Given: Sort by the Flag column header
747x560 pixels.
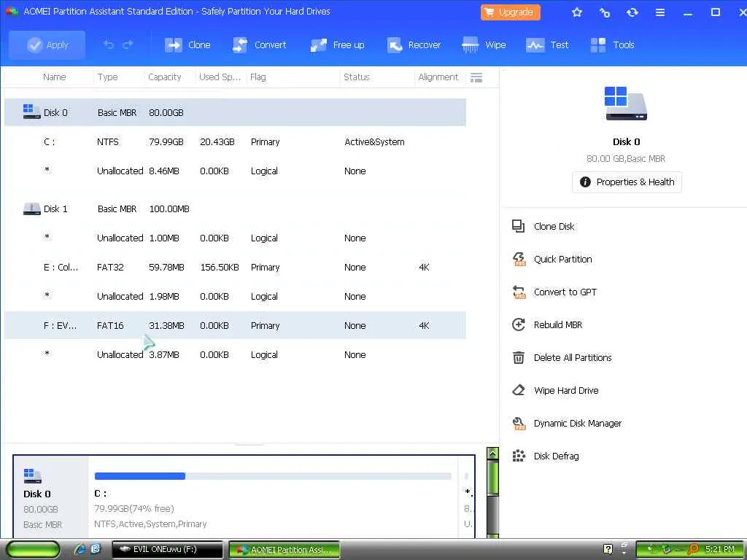Looking at the screenshot, I should (x=258, y=77).
